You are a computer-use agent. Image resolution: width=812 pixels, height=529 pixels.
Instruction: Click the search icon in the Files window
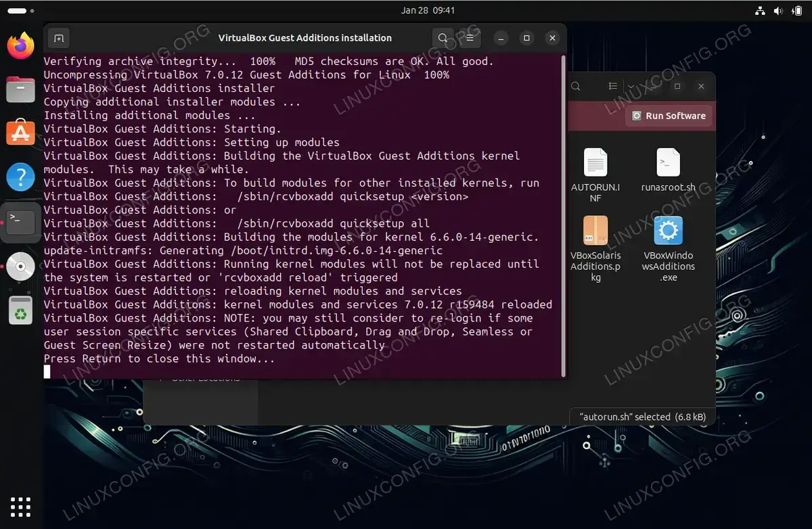(576, 87)
